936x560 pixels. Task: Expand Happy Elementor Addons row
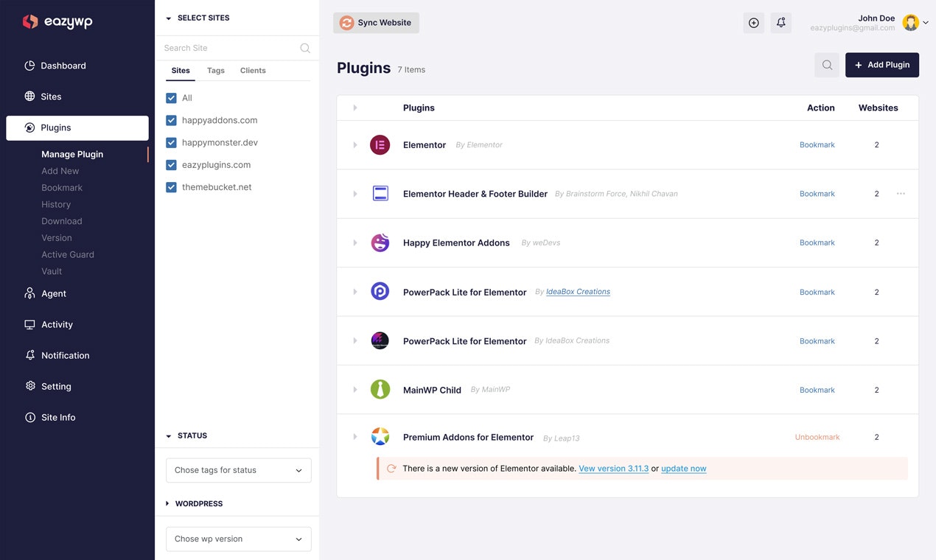point(355,242)
